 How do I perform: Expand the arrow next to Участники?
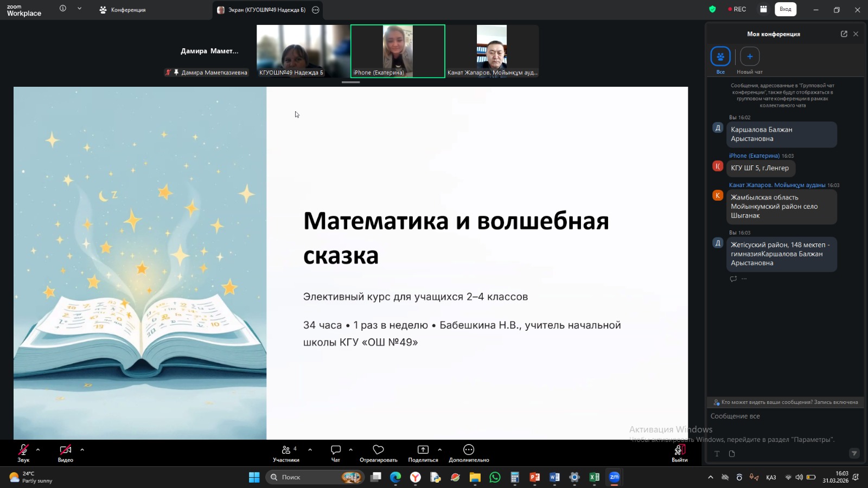click(310, 450)
